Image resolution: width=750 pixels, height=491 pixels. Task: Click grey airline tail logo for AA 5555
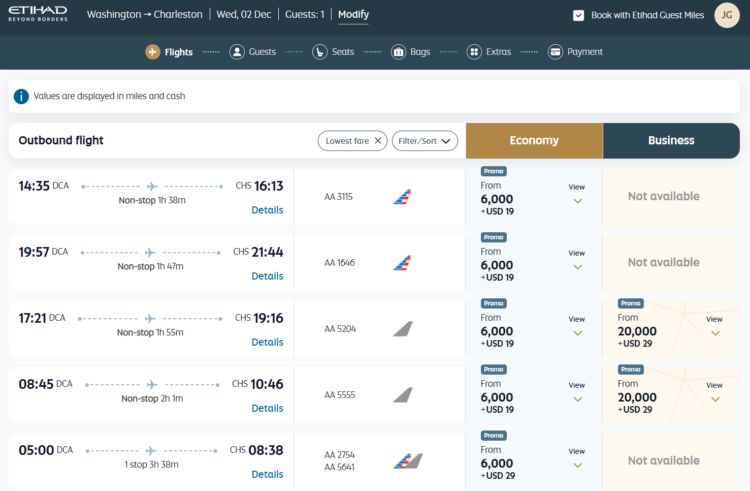coord(403,395)
